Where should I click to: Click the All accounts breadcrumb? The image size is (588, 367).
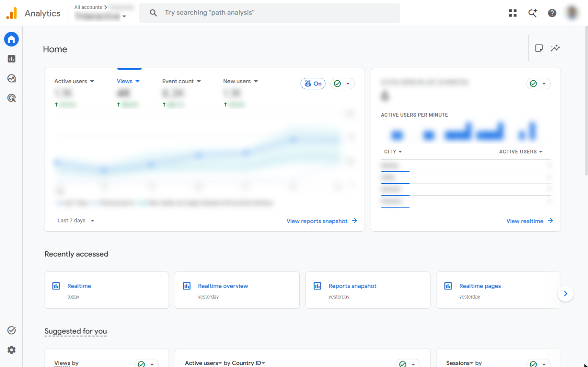pos(88,7)
